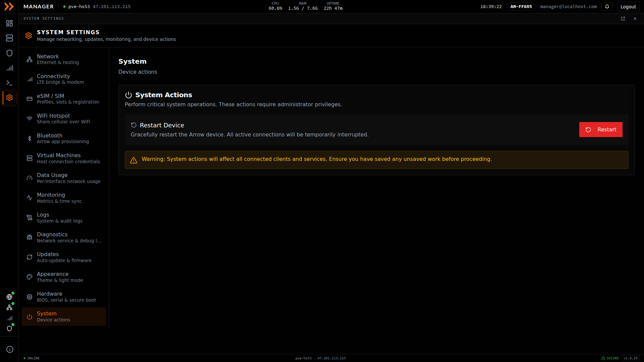
Task: Click the shield status icon near bottom rail
Action: [x=9, y=328]
